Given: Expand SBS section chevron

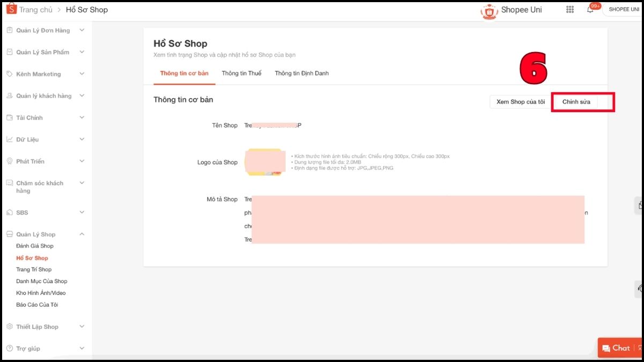Looking at the screenshot, I should click(x=82, y=212).
